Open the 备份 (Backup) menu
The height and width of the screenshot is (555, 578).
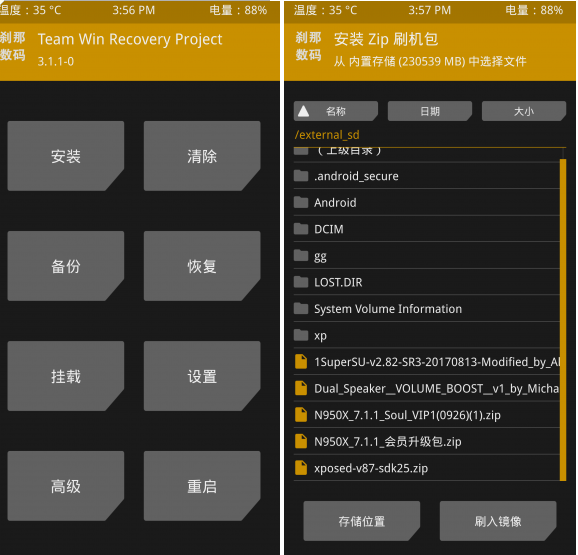point(66,266)
